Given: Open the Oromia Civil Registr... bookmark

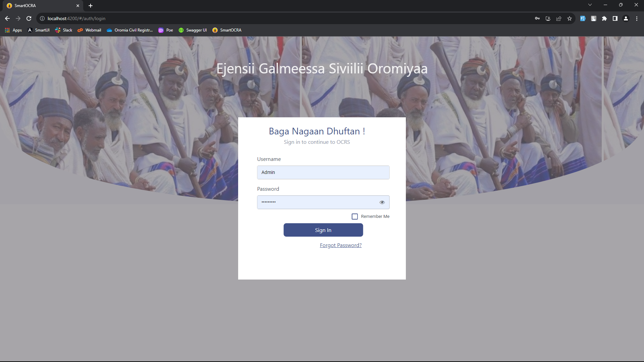Looking at the screenshot, I should tap(130, 30).
